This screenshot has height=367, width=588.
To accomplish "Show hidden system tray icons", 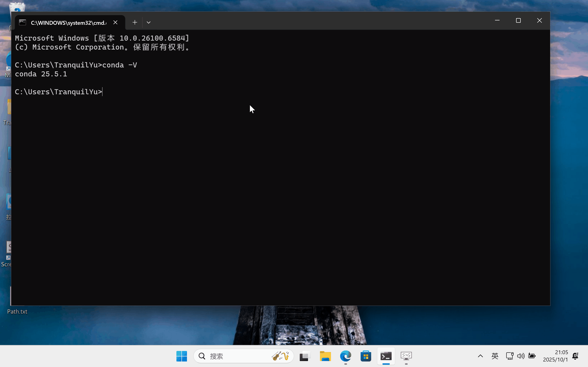I will point(480,356).
